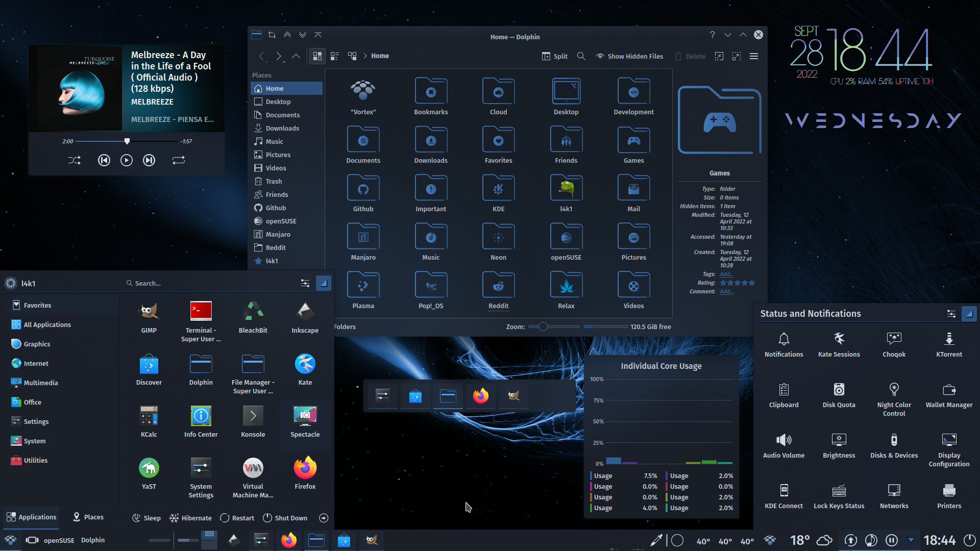Select Trash in Dolphin Places sidebar
Image resolution: width=980 pixels, height=551 pixels.
pyautogui.click(x=286, y=181)
